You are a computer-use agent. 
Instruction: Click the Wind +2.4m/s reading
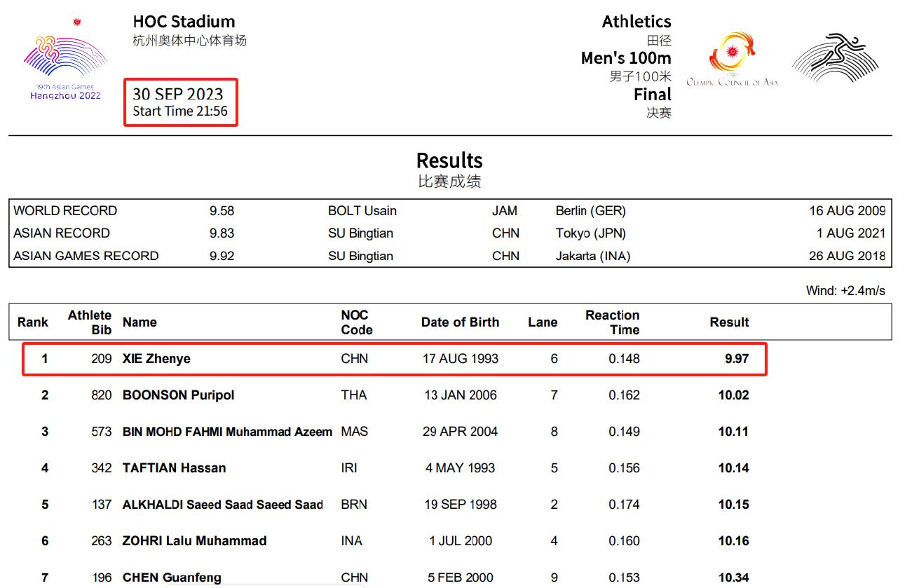click(x=845, y=291)
